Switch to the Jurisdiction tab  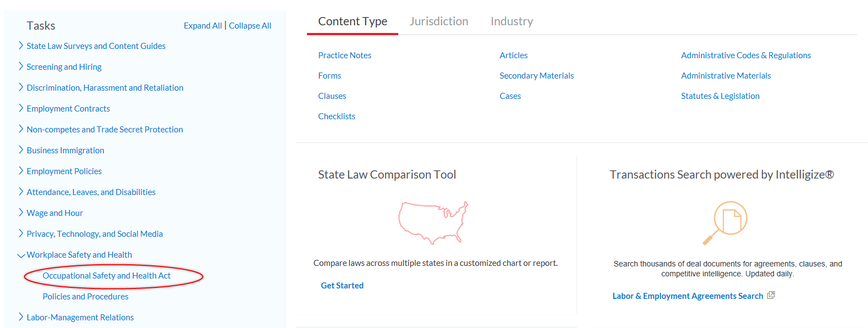coord(439,21)
